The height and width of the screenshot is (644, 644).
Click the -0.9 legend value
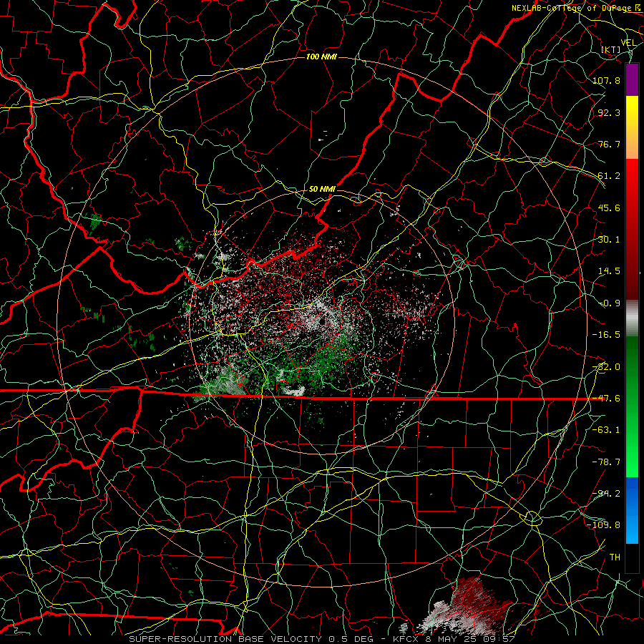609,303
